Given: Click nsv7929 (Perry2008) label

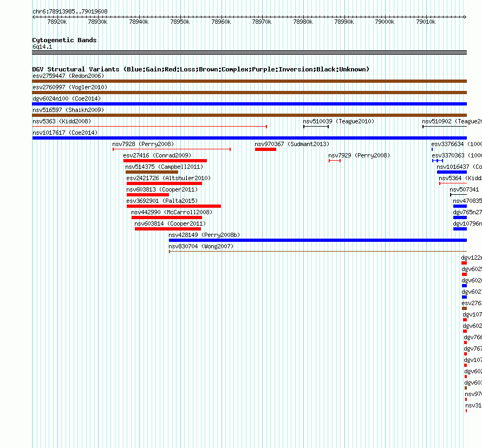Looking at the screenshot, I should pos(359,155).
